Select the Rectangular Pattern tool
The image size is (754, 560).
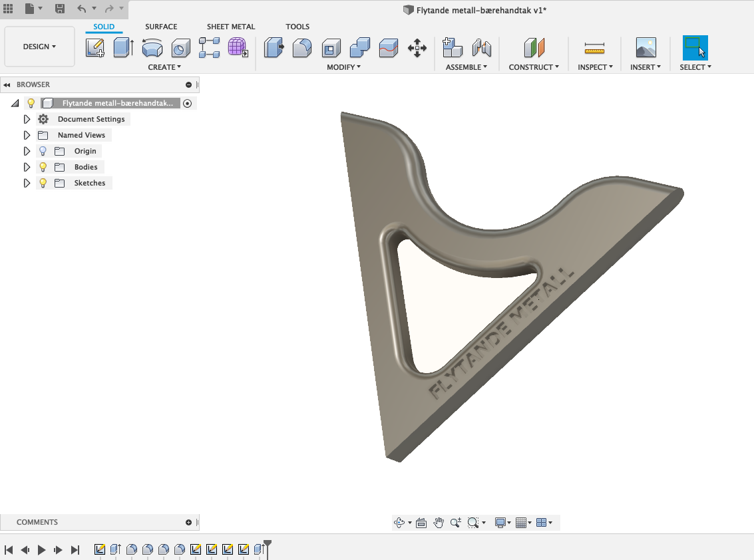210,48
